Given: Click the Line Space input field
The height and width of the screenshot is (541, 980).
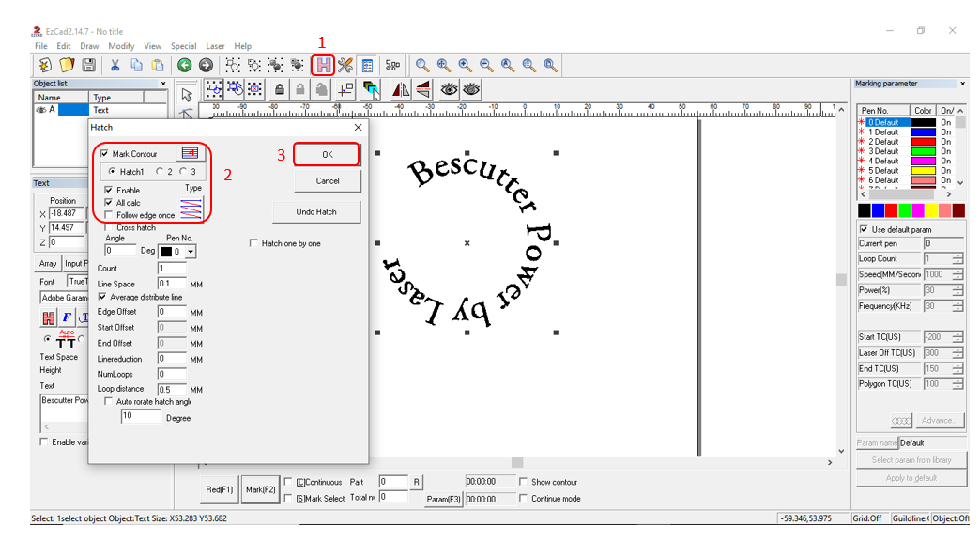Looking at the screenshot, I should pos(172,284).
